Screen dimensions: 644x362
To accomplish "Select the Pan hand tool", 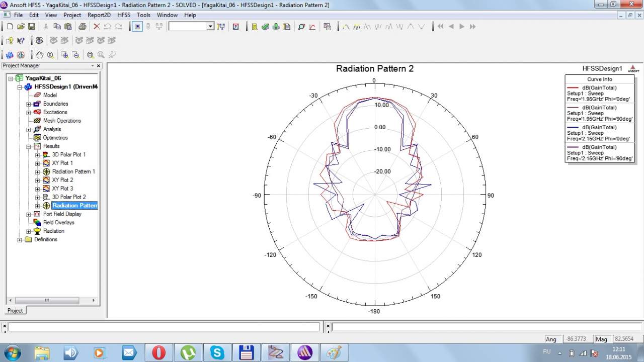I will (39, 55).
